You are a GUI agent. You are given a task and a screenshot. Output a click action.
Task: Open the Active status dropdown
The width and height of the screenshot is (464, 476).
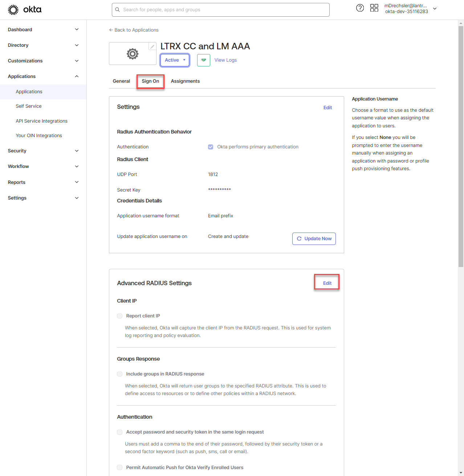[x=175, y=60]
